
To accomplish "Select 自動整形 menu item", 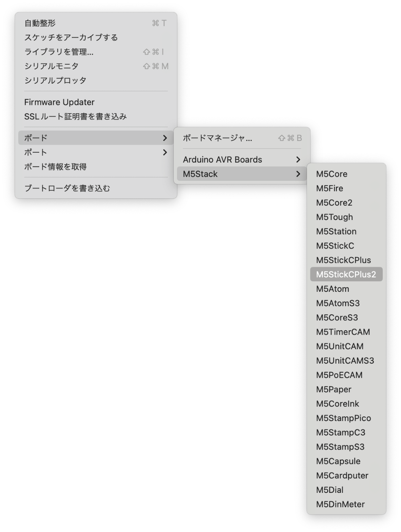I will click(x=96, y=23).
